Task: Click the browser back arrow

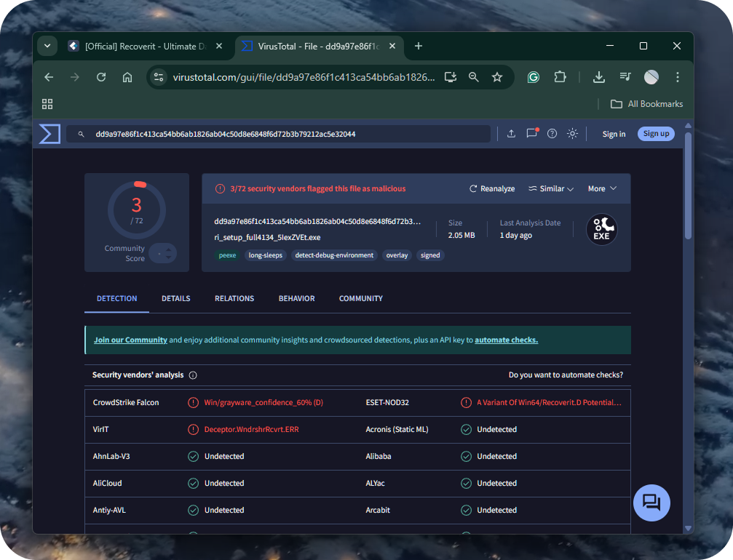Action: click(x=49, y=77)
